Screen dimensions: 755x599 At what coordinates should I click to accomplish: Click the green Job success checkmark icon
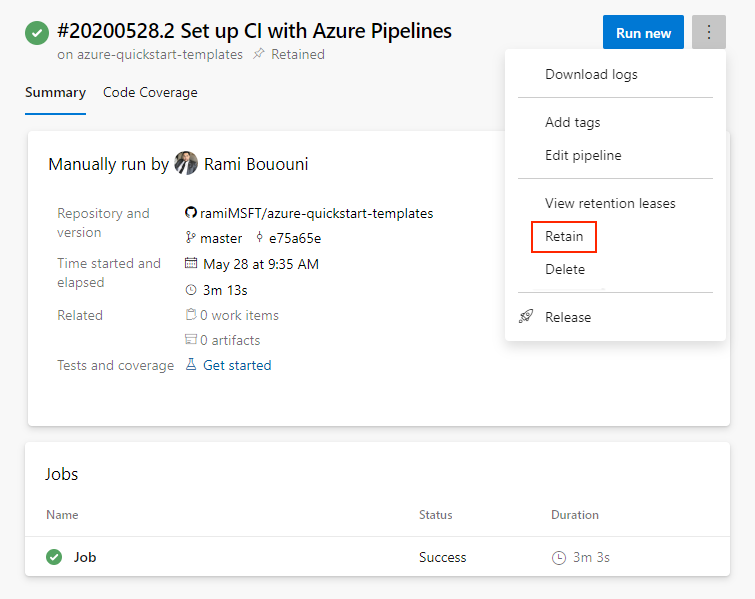(x=54, y=557)
